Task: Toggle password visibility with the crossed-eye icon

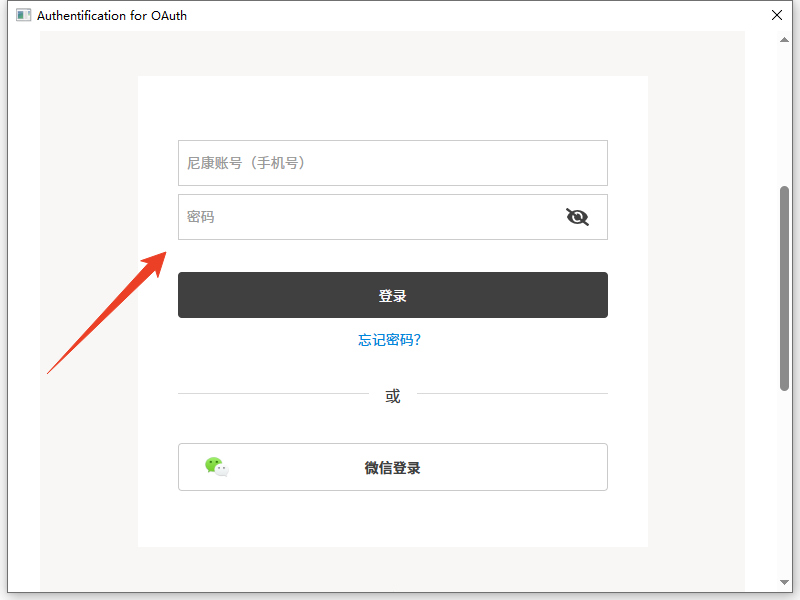Action: pos(577,217)
